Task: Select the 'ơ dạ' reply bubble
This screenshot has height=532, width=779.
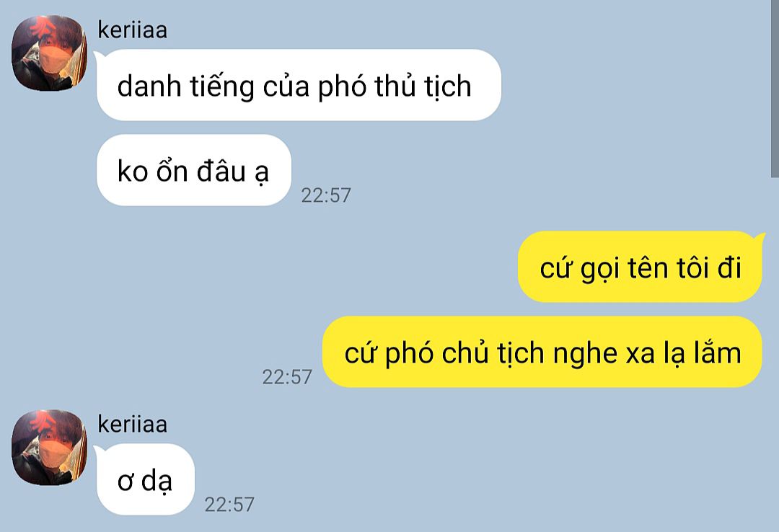Action: [145, 479]
